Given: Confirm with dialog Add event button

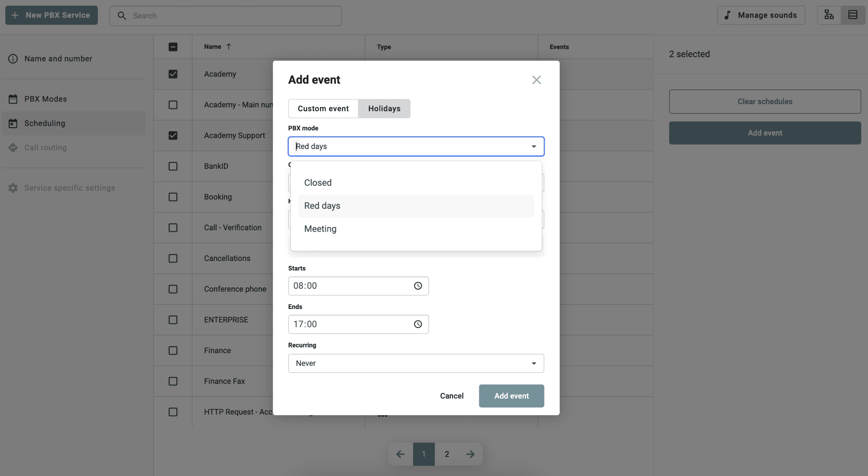Looking at the screenshot, I should coord(511,396).
